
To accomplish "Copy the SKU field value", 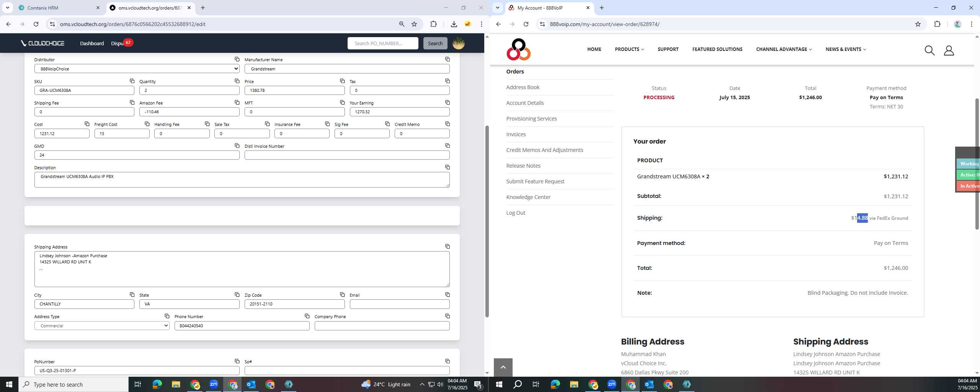I will pyautogui.click(x=132, y=81).
